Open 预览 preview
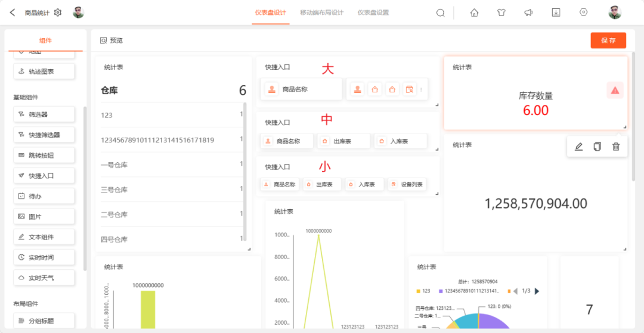Image resolution: width=644 pixels, height=333 pixels. point(112,41)
